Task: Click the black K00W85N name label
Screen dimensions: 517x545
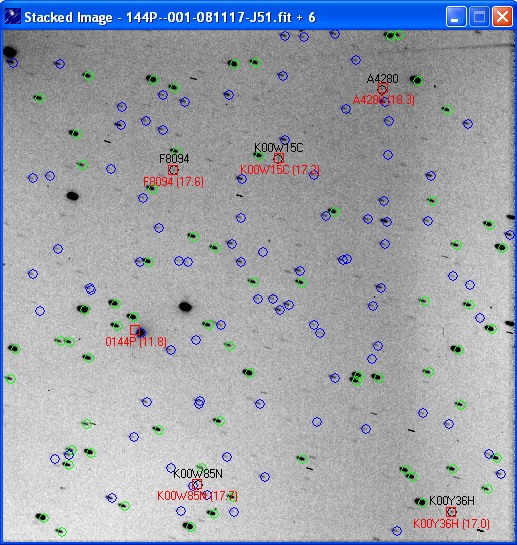Action: tap(198, 474)
